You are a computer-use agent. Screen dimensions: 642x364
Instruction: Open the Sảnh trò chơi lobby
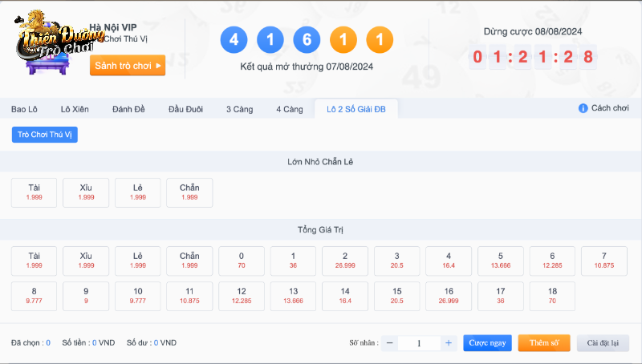128,65
